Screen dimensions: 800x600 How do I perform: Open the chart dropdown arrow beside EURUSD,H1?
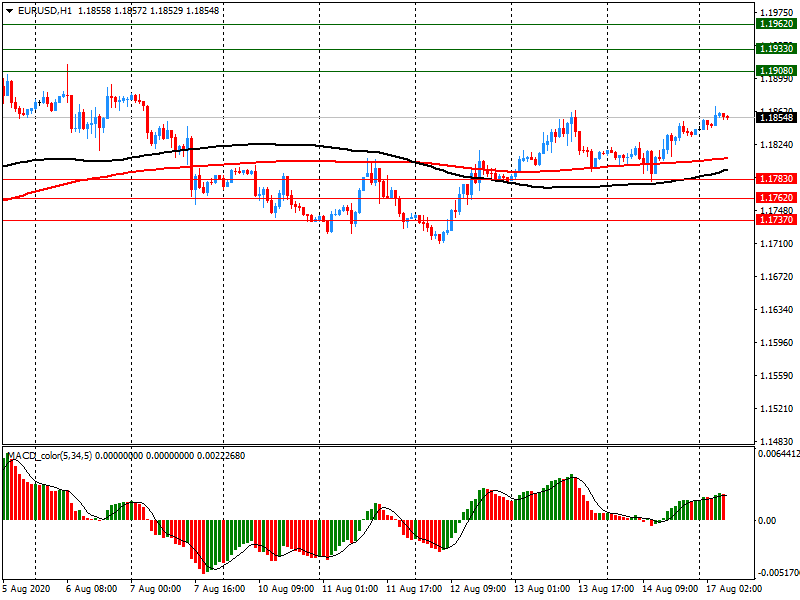pyautogui.click(x=9, y=10)
